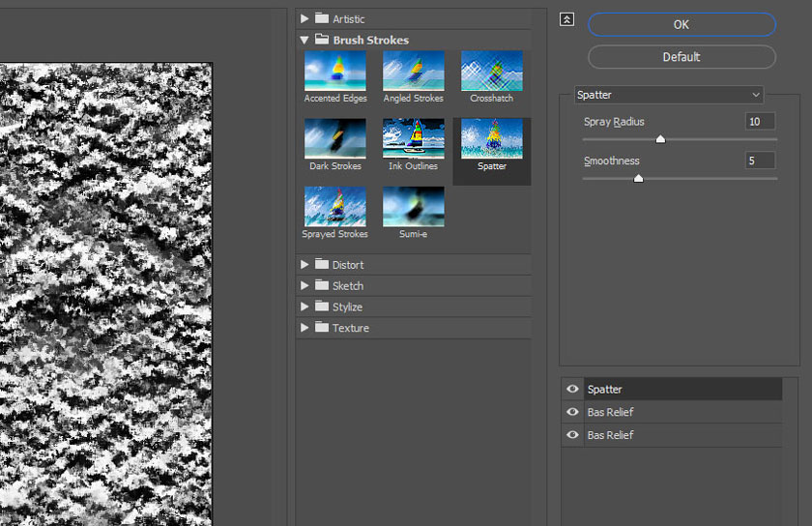Hide the Spatter effect layer
Viewport: 812px width, 526px height.
click(572, 389)
